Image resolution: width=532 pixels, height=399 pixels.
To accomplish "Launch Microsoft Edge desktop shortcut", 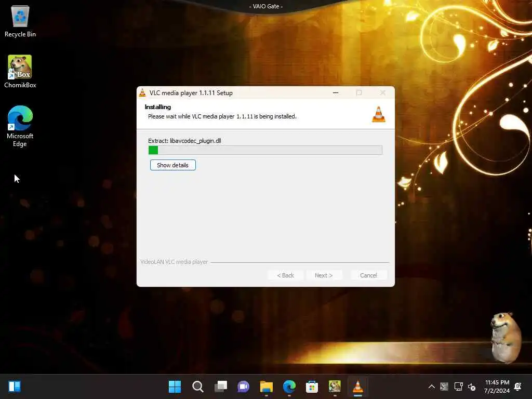I will click(x=20, y=126).
